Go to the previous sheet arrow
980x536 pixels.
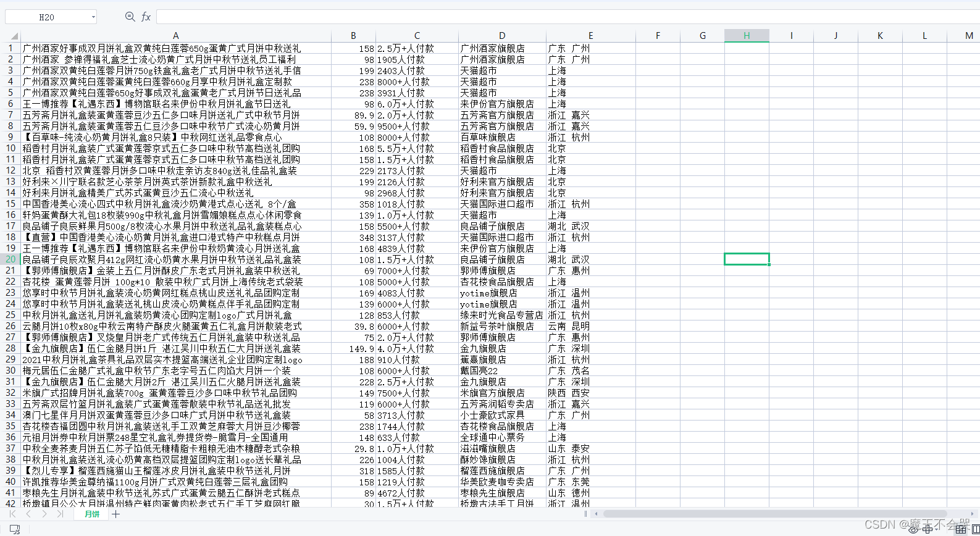tap(28, 514)
